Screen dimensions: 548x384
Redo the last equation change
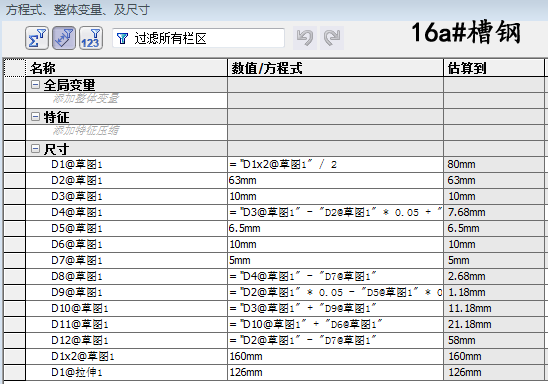pos(332,38)
